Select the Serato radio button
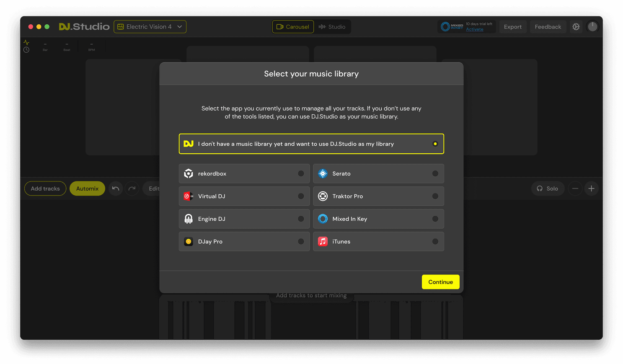 pyautogui.click(x=435, y=173)
